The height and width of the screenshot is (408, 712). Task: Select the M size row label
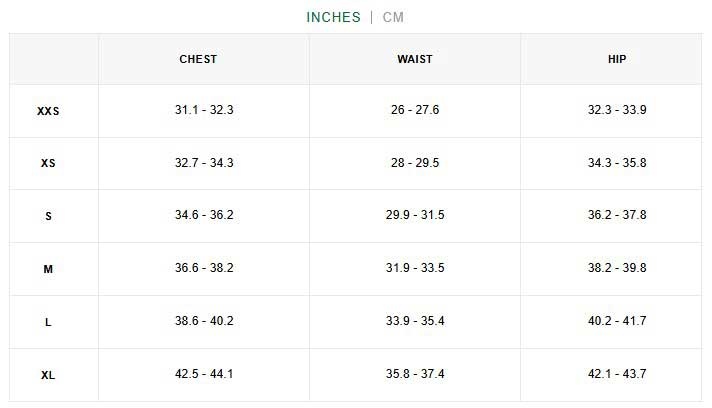(48, 269)
